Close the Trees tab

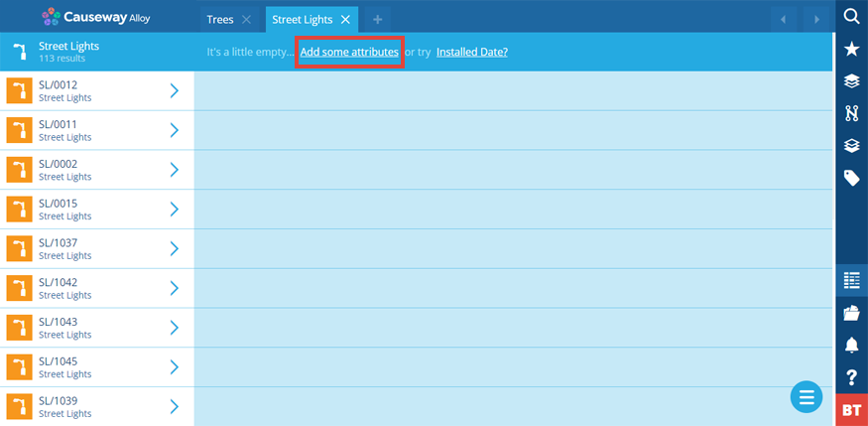point(246,20)
